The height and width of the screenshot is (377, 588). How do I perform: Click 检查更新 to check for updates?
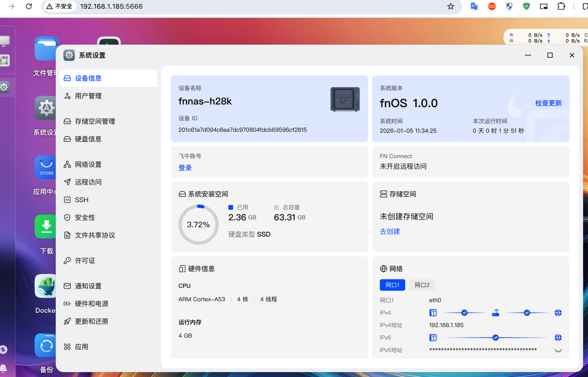pyautogui.click(x=548, y=103)
